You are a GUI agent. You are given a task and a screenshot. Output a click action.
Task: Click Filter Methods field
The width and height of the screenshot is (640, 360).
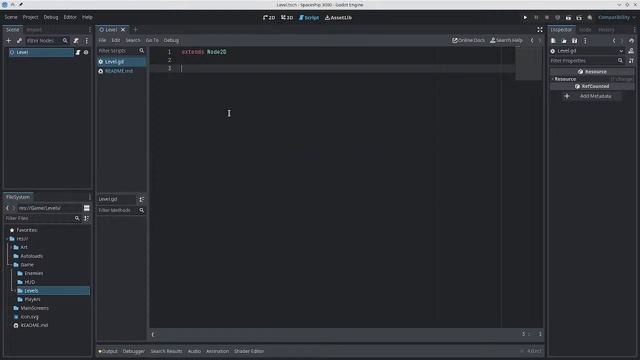[x=121, y=210]
